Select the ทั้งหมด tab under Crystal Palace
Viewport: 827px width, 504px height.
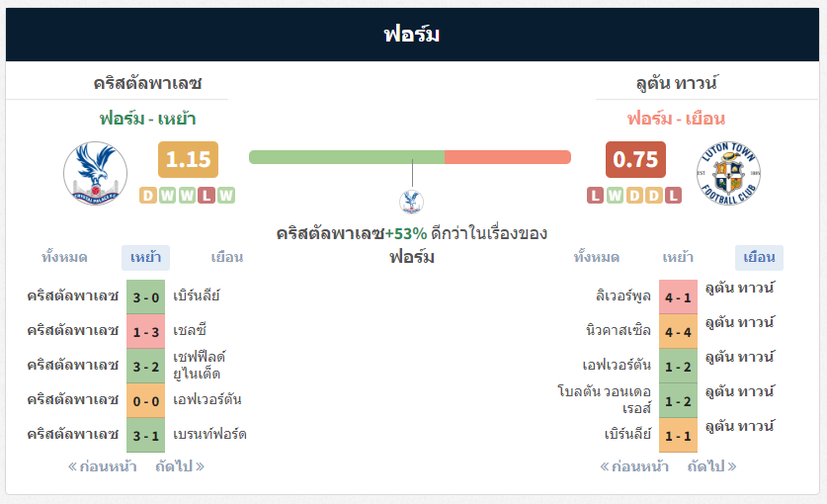(64, 258)
